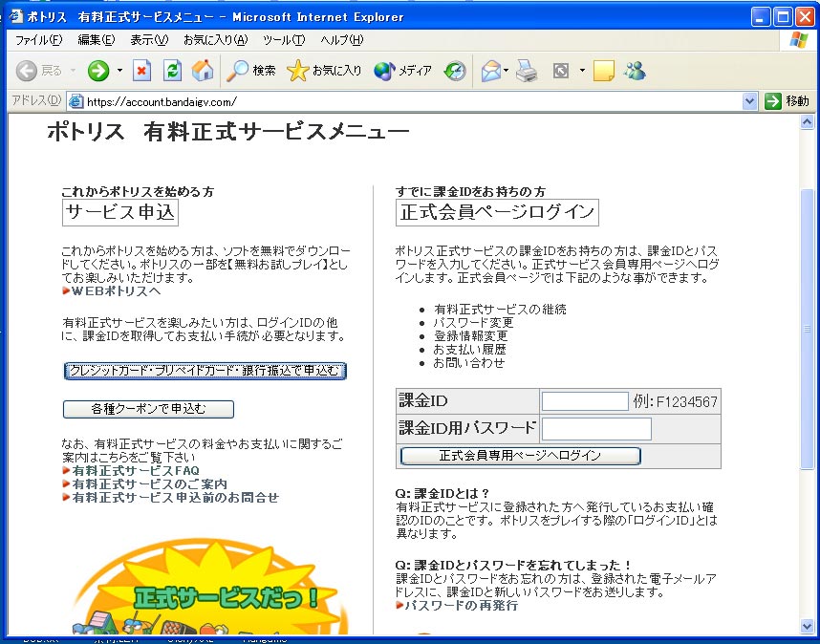Click the お支払い履歴 bullet item

[x=470, y=349]
